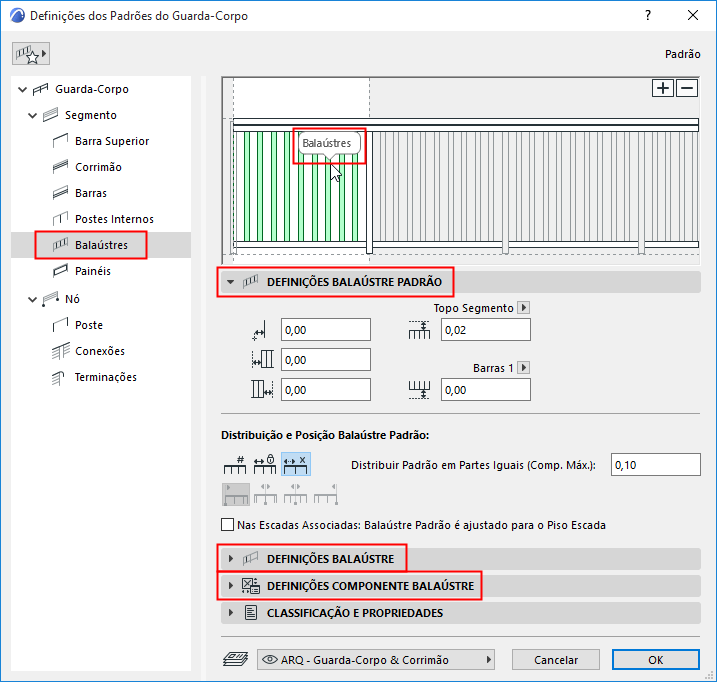
Task: Click the gray baluster section in preview
Action: (x=535, y=187)
